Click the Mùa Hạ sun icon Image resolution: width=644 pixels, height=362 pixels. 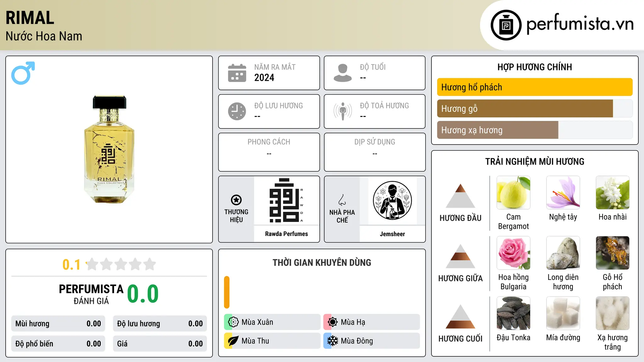click(333, 322)
